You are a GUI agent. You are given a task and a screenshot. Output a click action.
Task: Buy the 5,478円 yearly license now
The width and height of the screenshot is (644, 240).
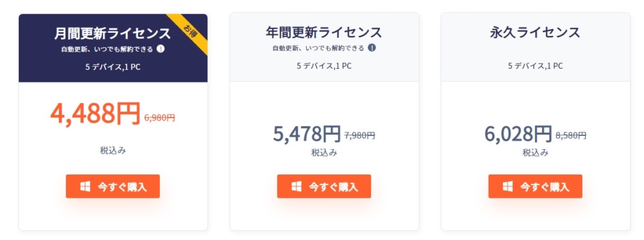click(x=324, y=186)
